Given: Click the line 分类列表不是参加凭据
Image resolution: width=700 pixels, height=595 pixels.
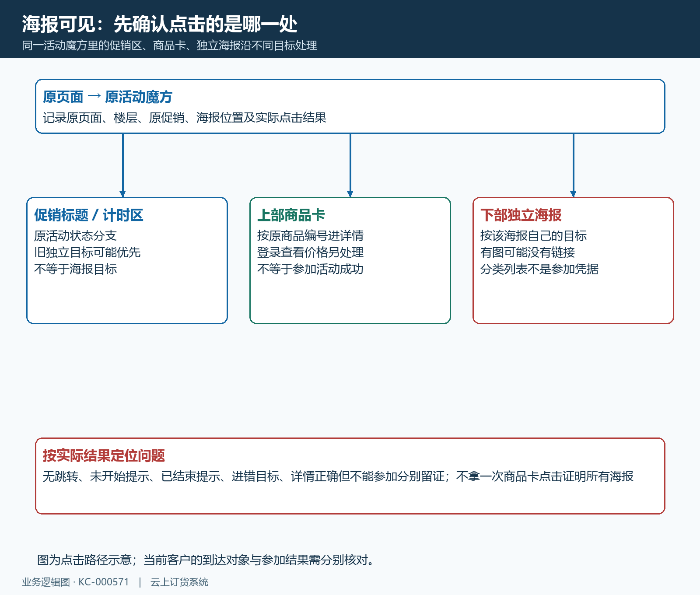Looking at the screenshot, I should 539,269.
